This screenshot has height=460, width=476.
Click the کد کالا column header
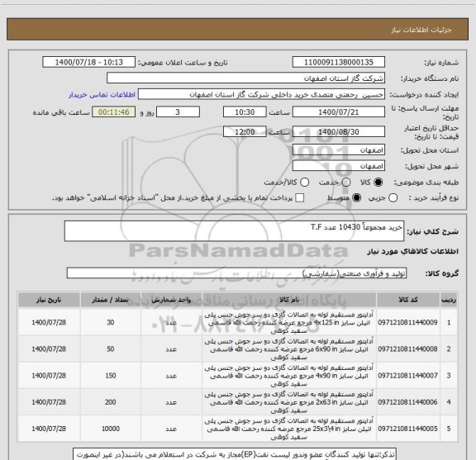point(408,300)
